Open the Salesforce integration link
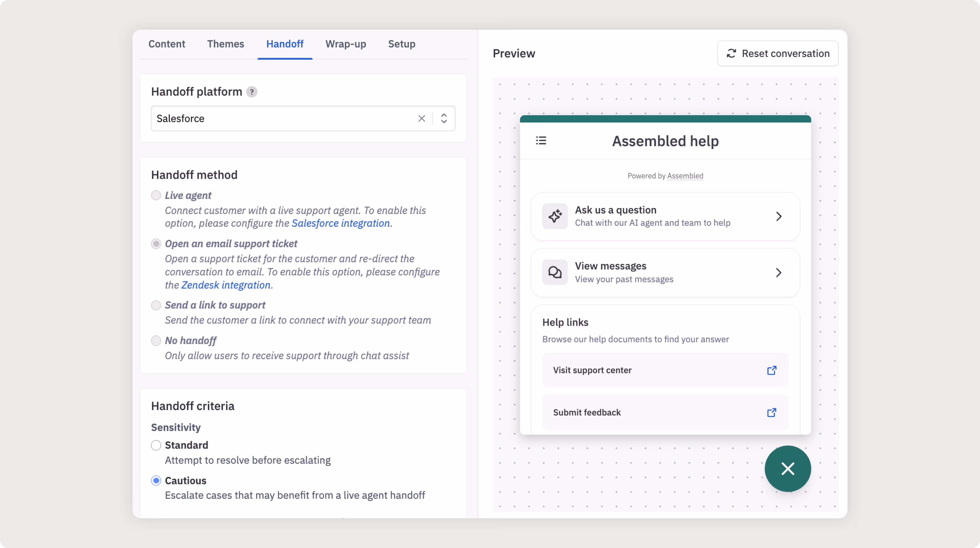The height and width of the screenshot is (548, 980). coord(341,223)
